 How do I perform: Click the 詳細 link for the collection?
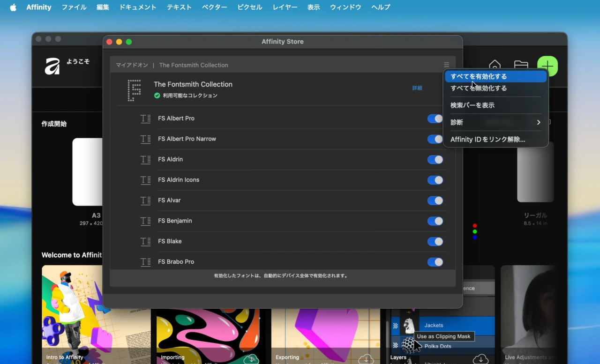417,88
